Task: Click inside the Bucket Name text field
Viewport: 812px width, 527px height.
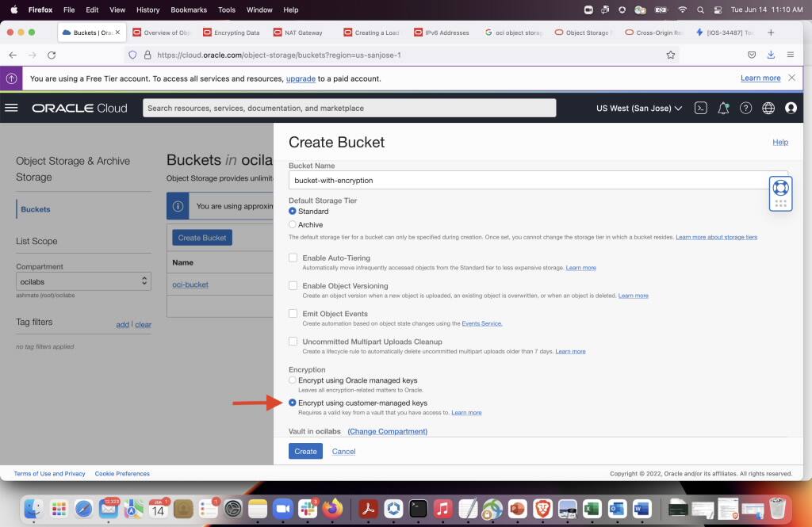Action: tap(476, 180)
